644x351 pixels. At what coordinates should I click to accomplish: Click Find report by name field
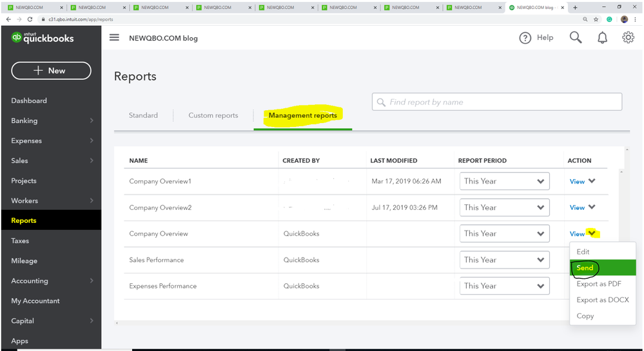pos(497,102)
